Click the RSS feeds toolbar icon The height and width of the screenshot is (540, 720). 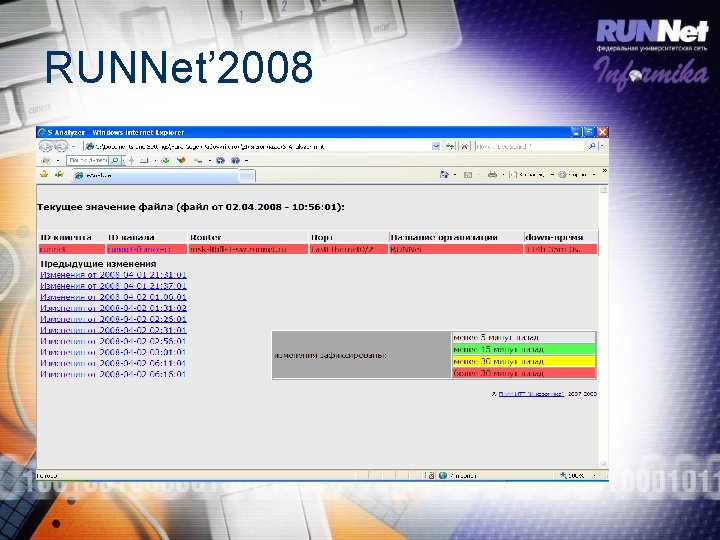coord(468,174)
